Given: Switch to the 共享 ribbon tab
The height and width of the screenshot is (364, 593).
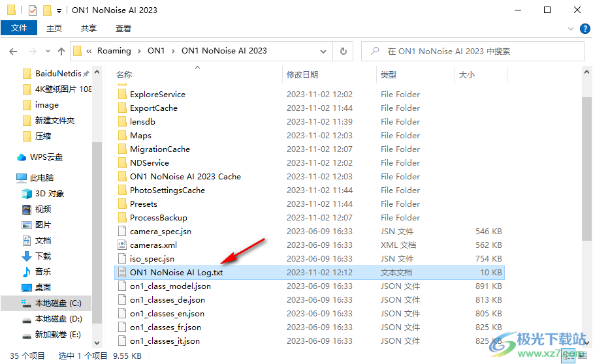Looking at the screenshot, I should [x=89, y=28].
